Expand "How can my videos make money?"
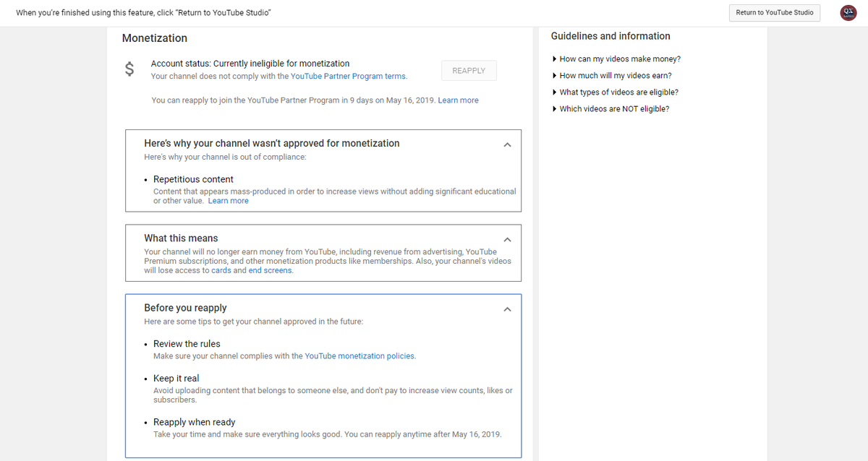 click(616, 59)
